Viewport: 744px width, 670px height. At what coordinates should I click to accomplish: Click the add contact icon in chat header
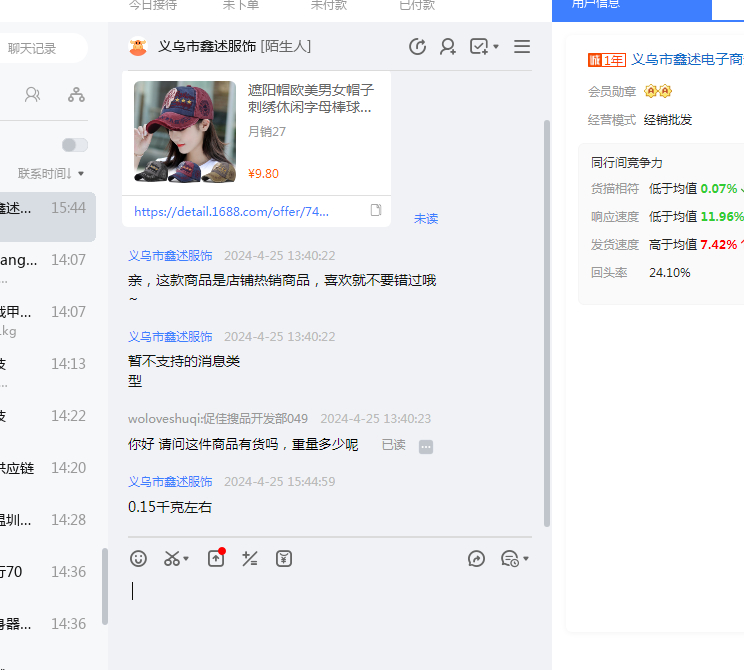coord(448,47)
